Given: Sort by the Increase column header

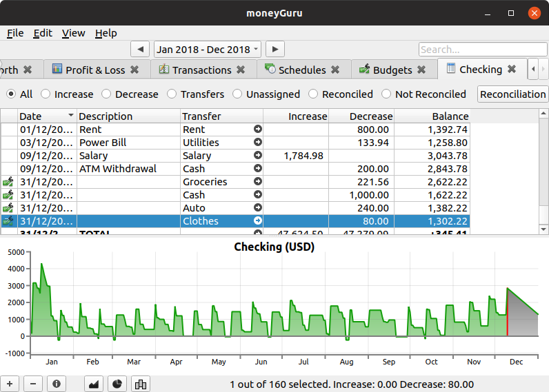Looking at the screenshot, I should [x=296, y=116].
